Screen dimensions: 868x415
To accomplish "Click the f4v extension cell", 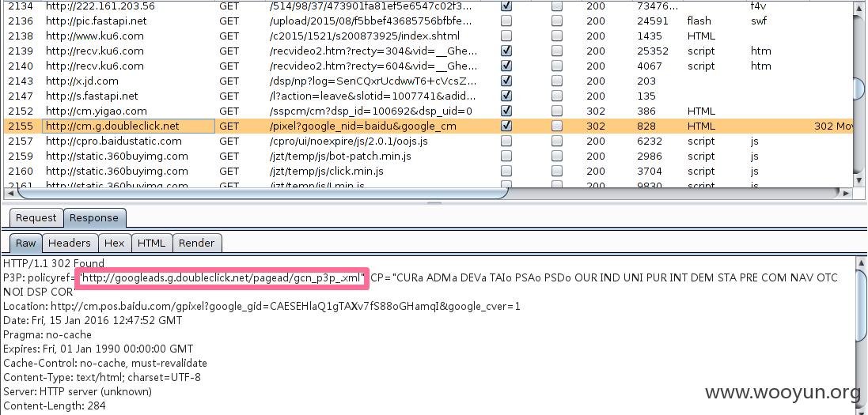I will [x=757, y=6].
